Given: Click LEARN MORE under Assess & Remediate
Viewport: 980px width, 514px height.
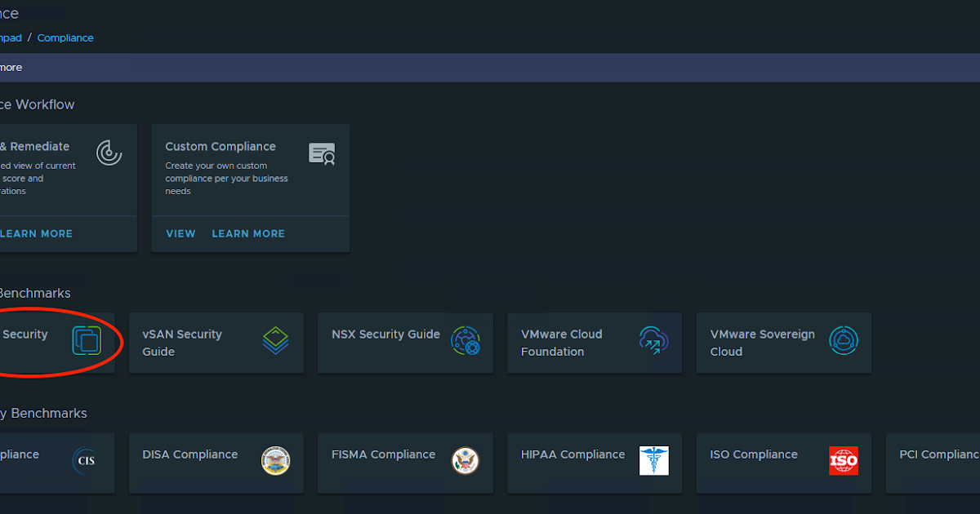Looking at the screenshot, I should click(x=36, y=233).
